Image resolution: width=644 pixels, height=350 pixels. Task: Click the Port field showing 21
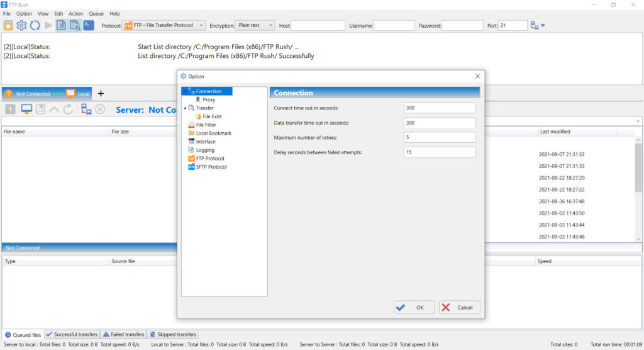[x=512, y=26]
